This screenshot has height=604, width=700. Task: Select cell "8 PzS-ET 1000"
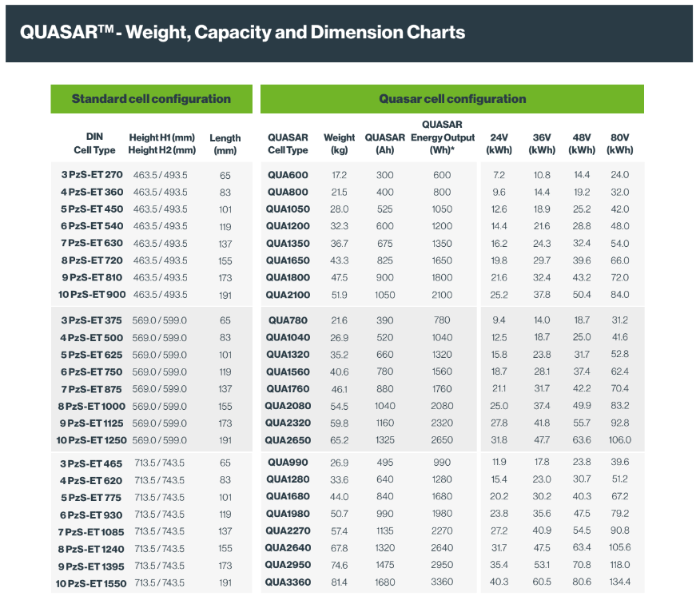coord(92,406)
